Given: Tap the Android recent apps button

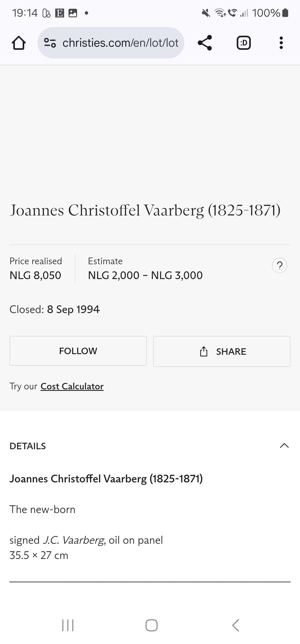Looking at the screenshot, I should pos(68,625).
